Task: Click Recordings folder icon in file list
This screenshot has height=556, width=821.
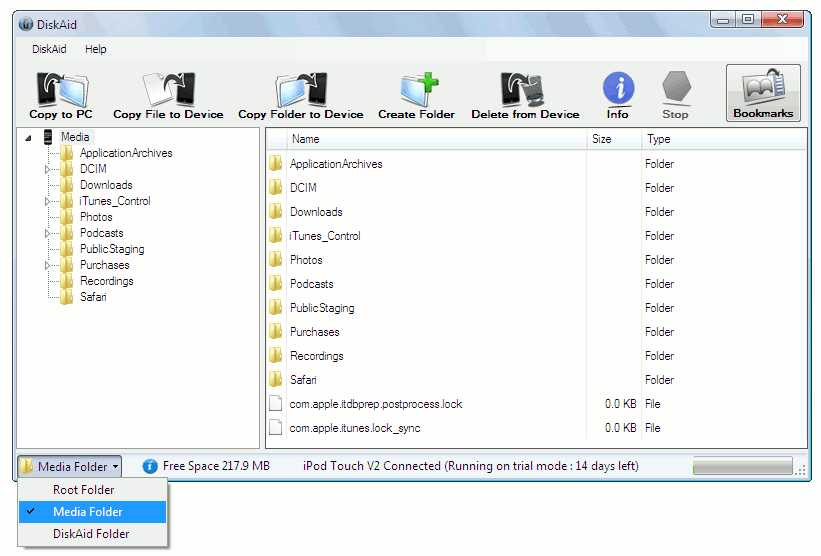Action: [x=276, y=356]
